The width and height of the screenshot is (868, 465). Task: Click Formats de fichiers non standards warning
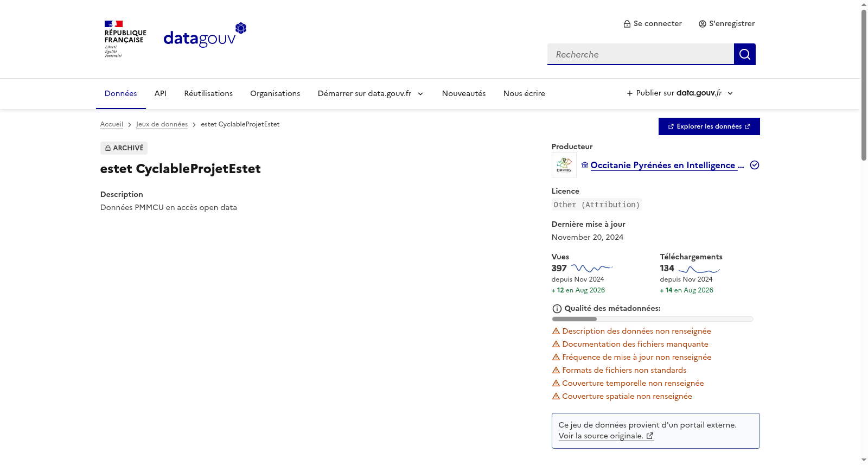tap(624, 370)
